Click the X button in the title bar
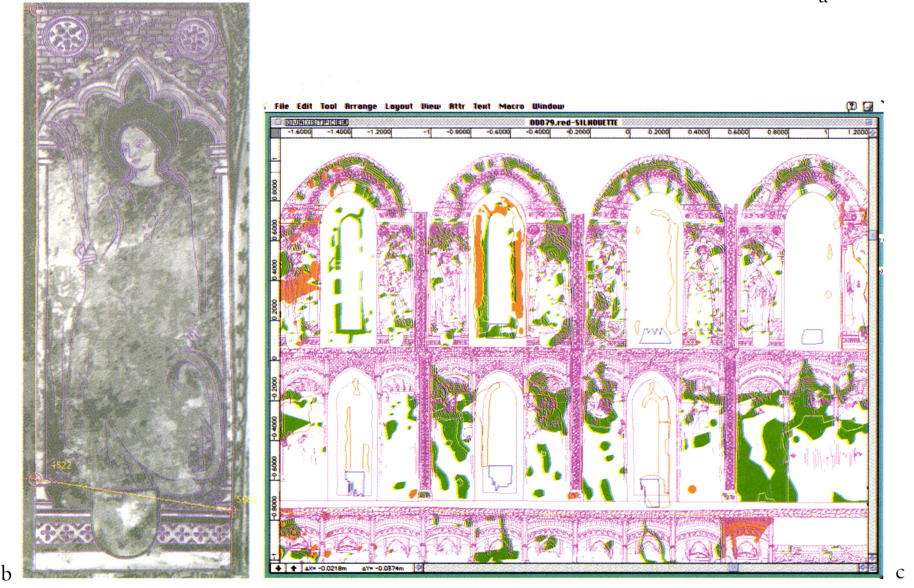This screenshot has width=914, height=588. point(308,123)
